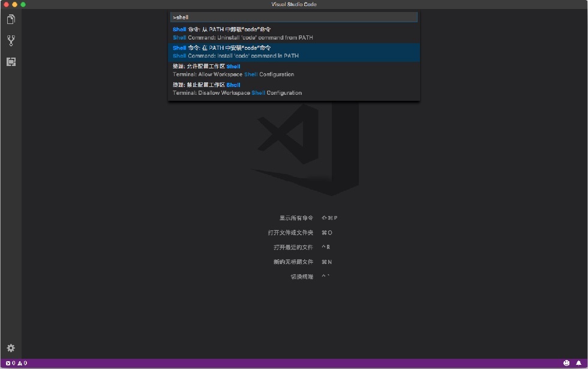Open the Extensions icon in activity bar
The height and width of the screenshot is (369, 588).
pos(11,62)
